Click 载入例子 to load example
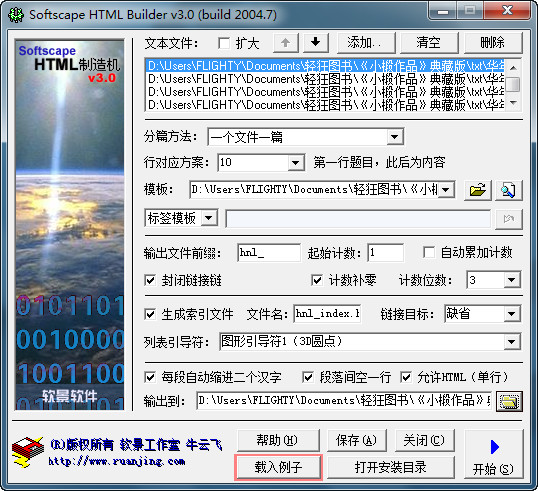This screenshot has height=491, width=538. (278, 467)
